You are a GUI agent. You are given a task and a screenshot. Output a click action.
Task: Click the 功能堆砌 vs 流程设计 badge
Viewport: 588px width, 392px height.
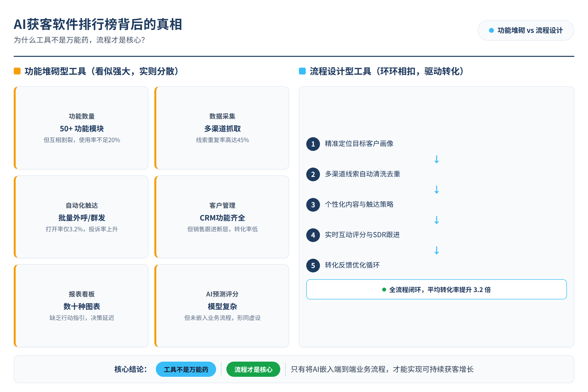(526, 30)
